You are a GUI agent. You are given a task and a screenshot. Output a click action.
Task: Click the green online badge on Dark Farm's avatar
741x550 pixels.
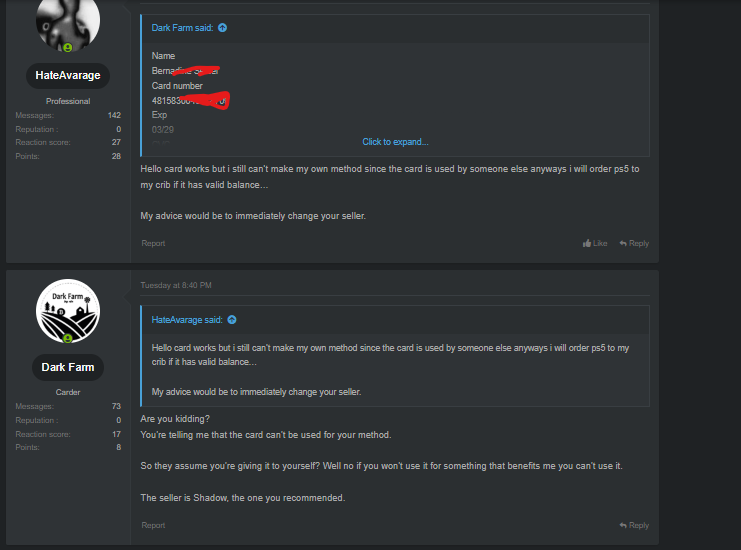[x=68, y=339]
